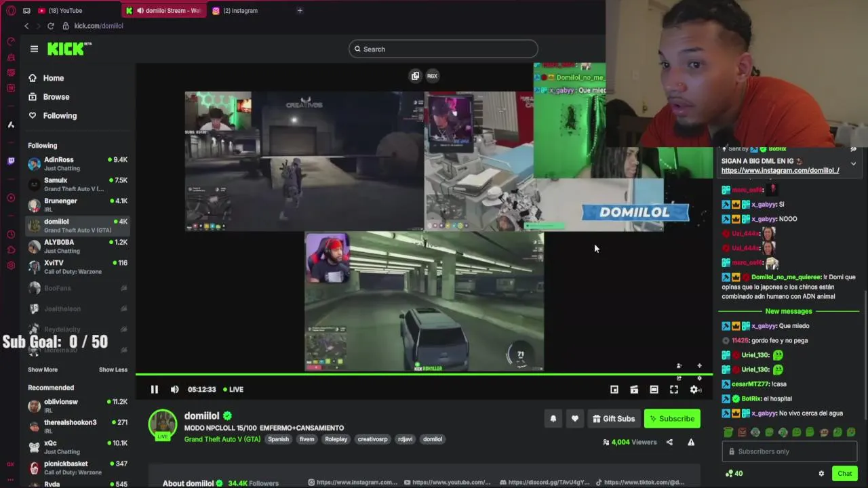Jump to New messages in chat
Image resolution: width=868 pixels, height=488 pixels.
click(x=788, y=311)
